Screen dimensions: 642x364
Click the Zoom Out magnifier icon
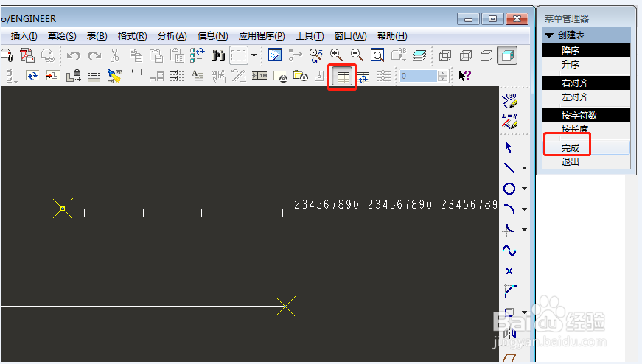click(357, 55)
